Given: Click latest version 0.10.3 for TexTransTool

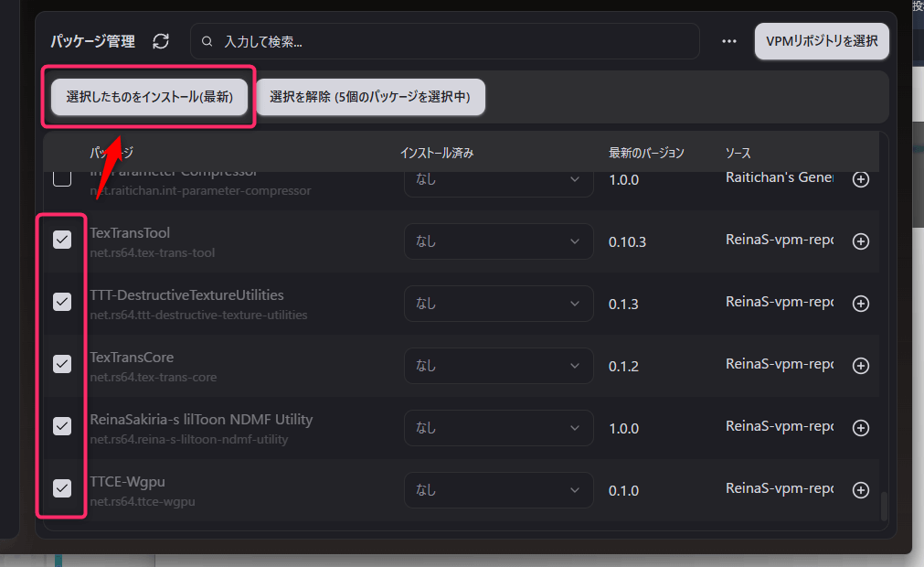Looking at the screenshot, I should click(x=627, y=241).
